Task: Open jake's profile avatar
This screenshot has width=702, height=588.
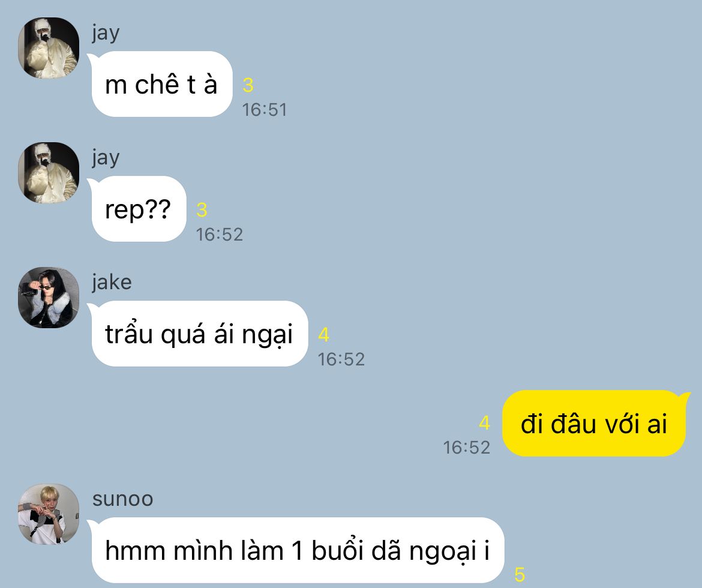Action: click(49, 298)
